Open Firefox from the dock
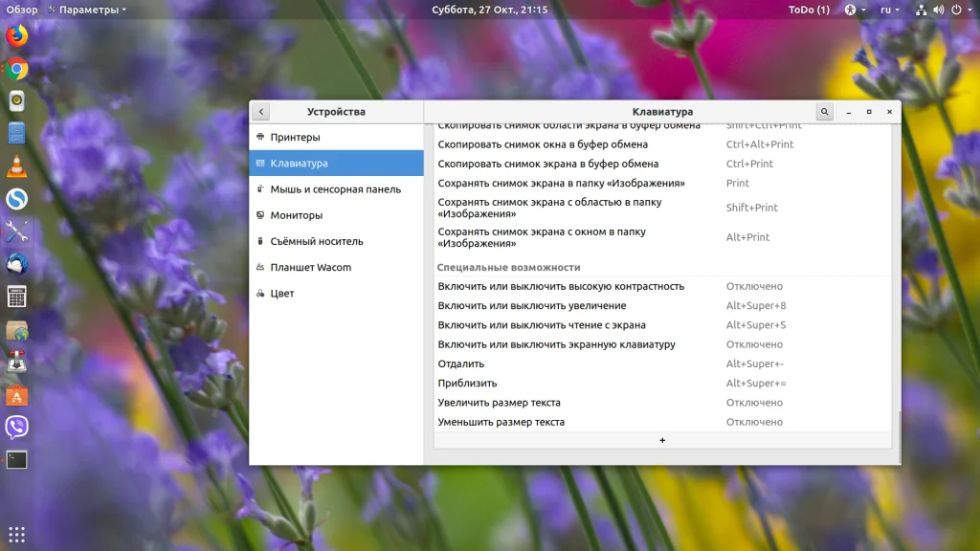This screenshot has height=551, width=980. [x=17, y=36]
